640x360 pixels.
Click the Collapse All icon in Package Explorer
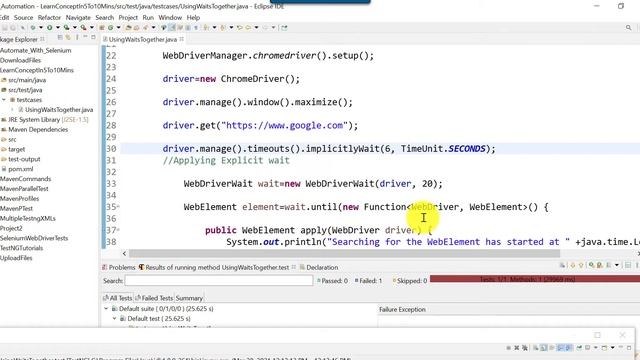click(60, 38)
